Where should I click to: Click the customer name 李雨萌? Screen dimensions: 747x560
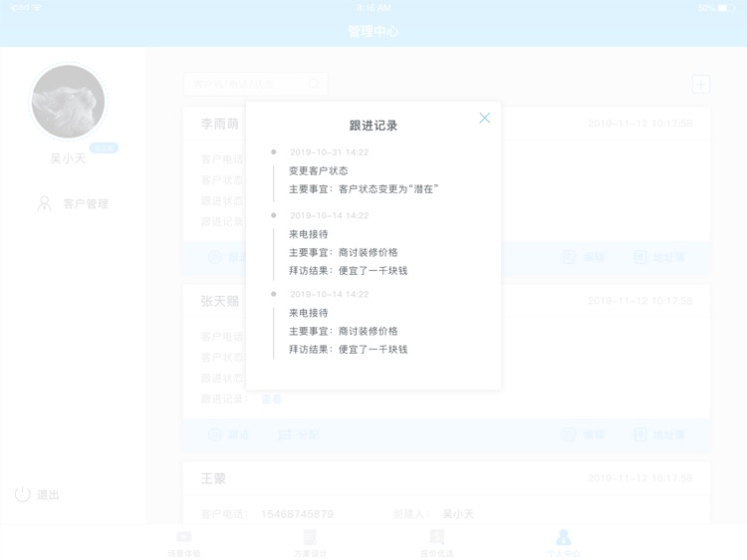(220, 124)
